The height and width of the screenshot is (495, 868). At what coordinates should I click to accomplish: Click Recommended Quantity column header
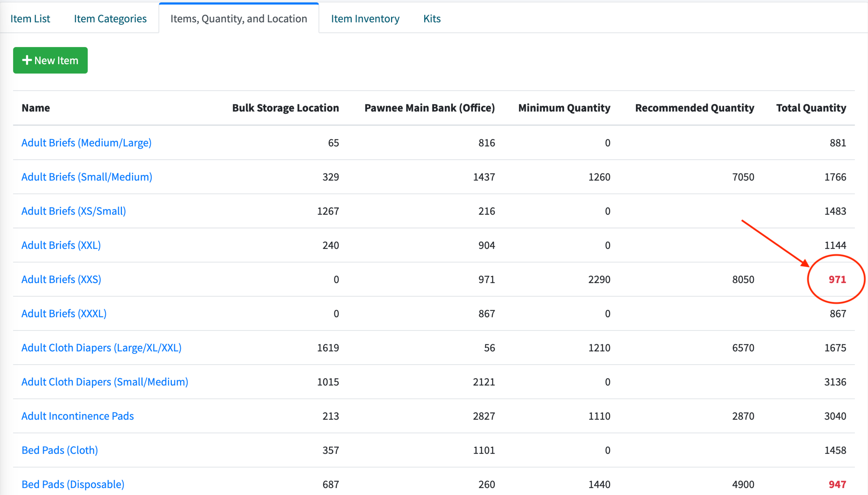[695, 108]
